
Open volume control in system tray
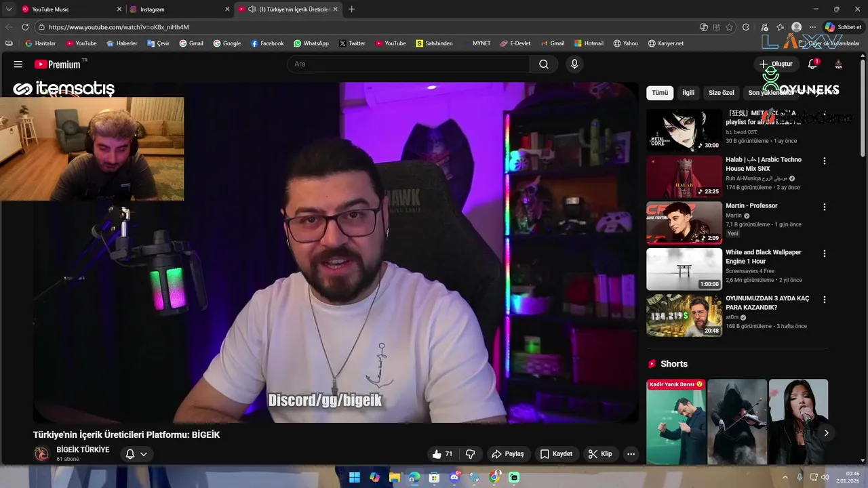point(825,477)
